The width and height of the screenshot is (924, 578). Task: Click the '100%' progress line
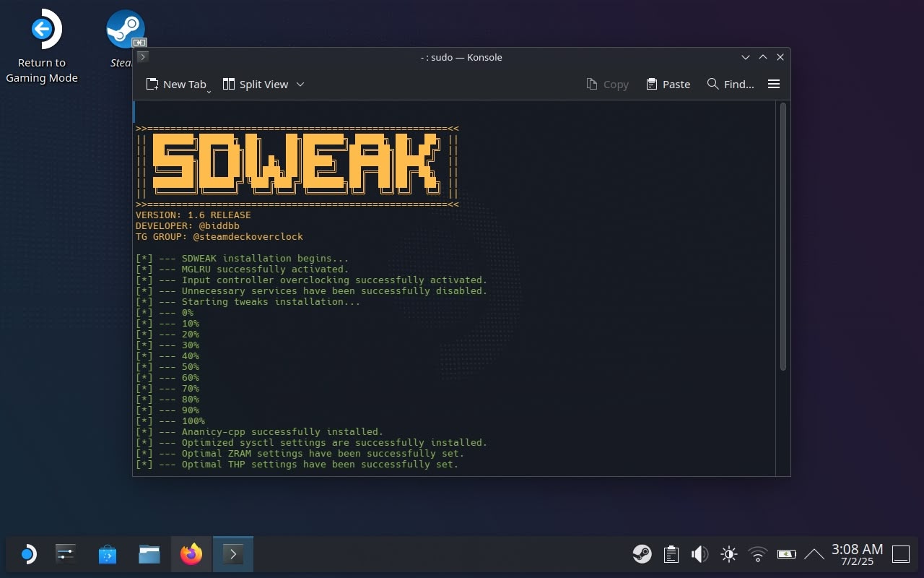click(x=170, y=421)
